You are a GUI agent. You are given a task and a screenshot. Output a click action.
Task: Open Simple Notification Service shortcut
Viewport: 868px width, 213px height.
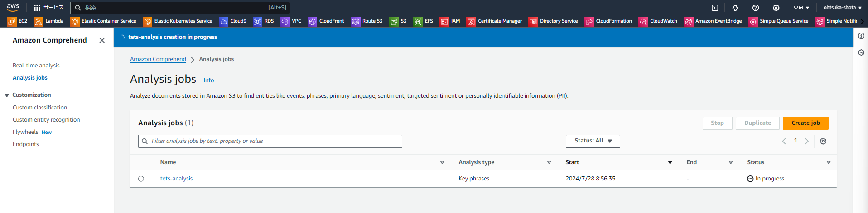point(836,21)
